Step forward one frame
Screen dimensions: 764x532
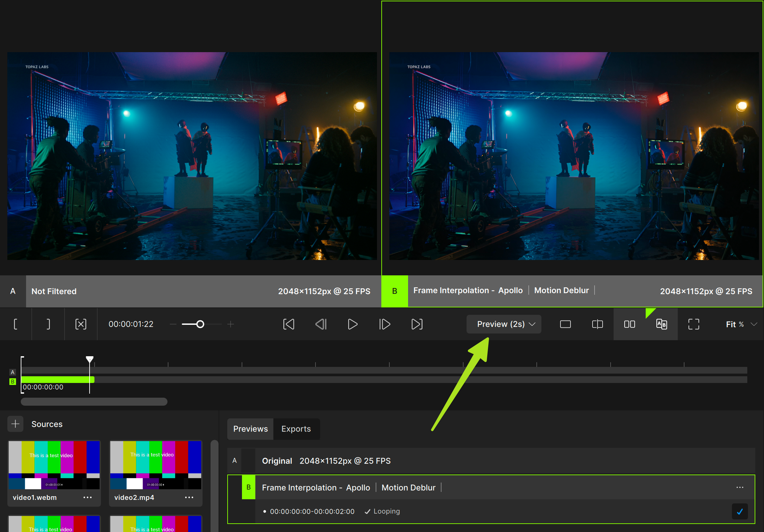pos(385,324)
